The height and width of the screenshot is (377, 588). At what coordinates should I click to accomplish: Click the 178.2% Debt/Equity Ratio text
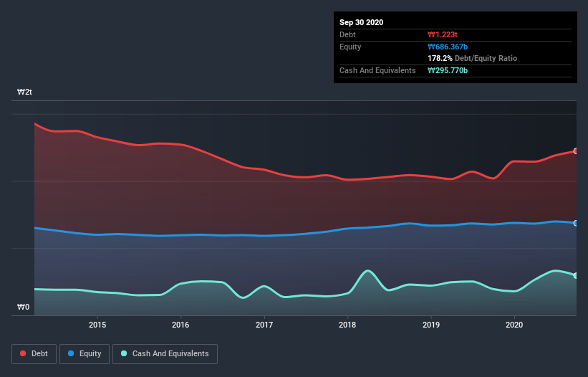pyautogui.click(x=473, y=58)
